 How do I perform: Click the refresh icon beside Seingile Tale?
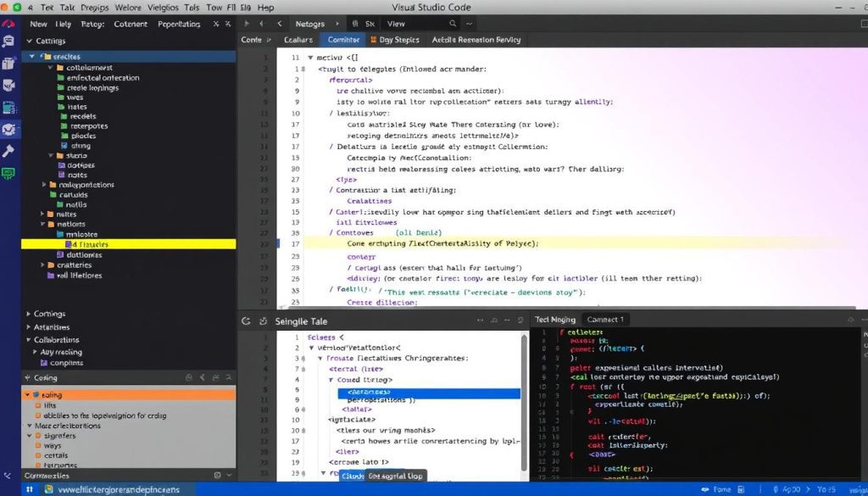pyautogui.click(x=247, y=321)
